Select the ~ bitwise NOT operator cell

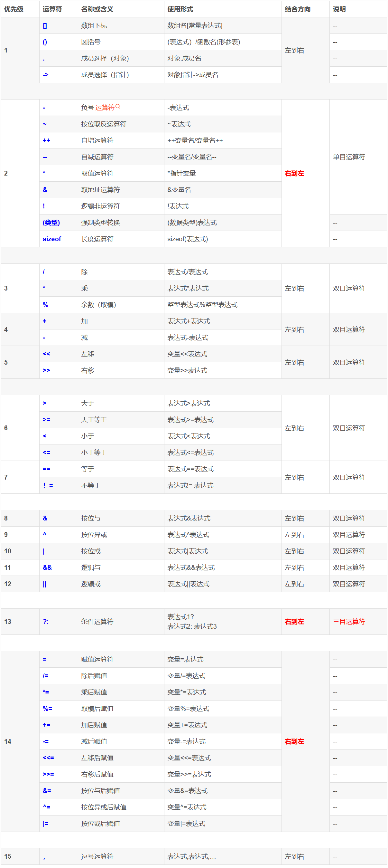click(59, 124)
